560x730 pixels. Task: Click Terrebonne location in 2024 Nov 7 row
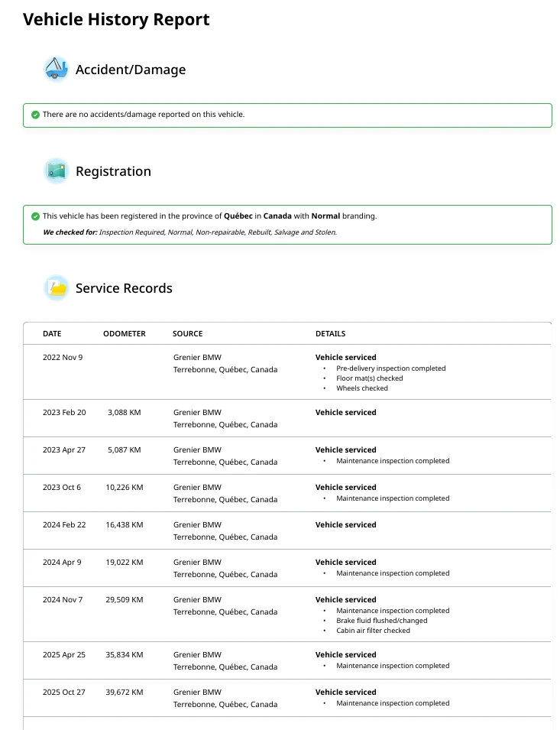225,612
